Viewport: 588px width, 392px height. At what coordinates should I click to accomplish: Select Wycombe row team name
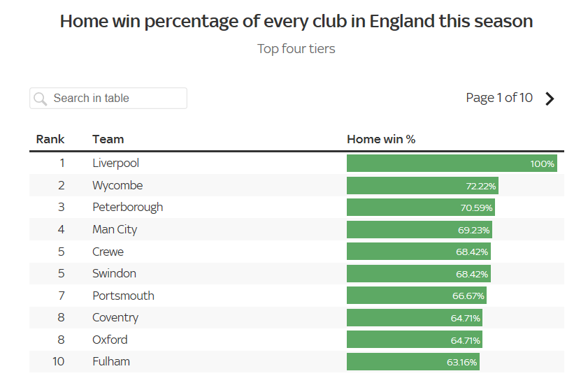coord(117,185)
